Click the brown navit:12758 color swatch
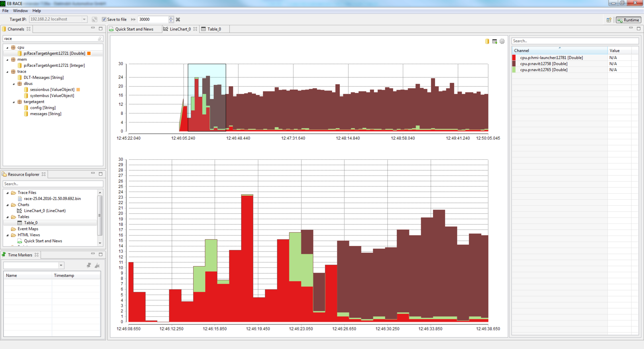Image resolution: width=644 pixels, height=349 pixels. (514, 64)
